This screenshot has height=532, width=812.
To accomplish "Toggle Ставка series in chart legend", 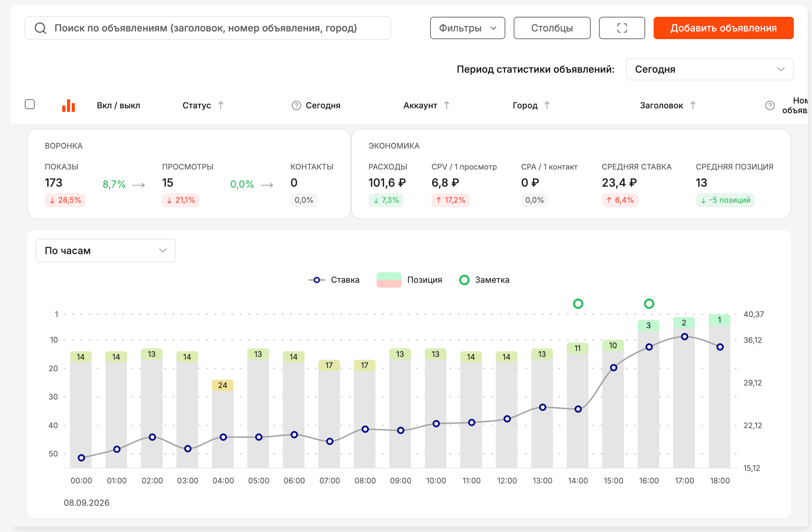I will [334, 280].
